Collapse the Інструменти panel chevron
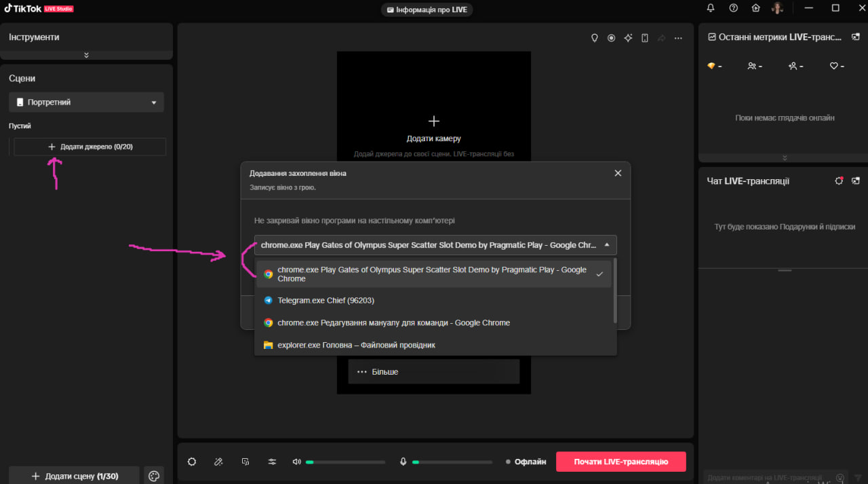 [x=86, y=55]
